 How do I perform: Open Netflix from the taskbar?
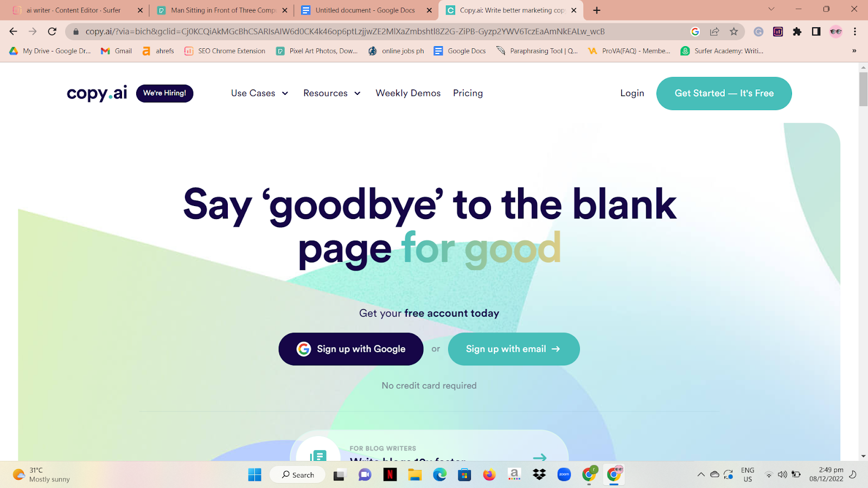coord(390,475)
